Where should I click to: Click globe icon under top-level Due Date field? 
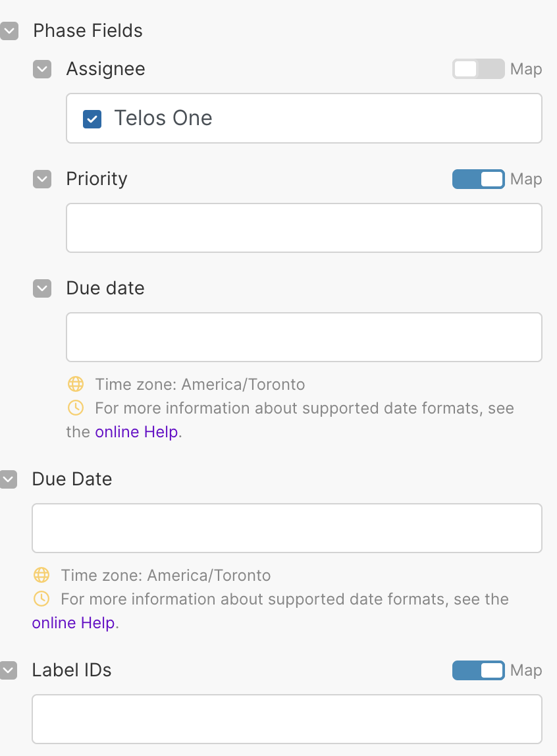coord(41,575)
